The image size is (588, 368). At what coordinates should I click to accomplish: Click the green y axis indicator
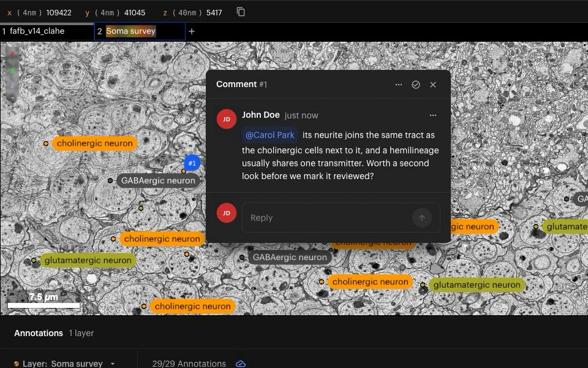coord(12,70)
